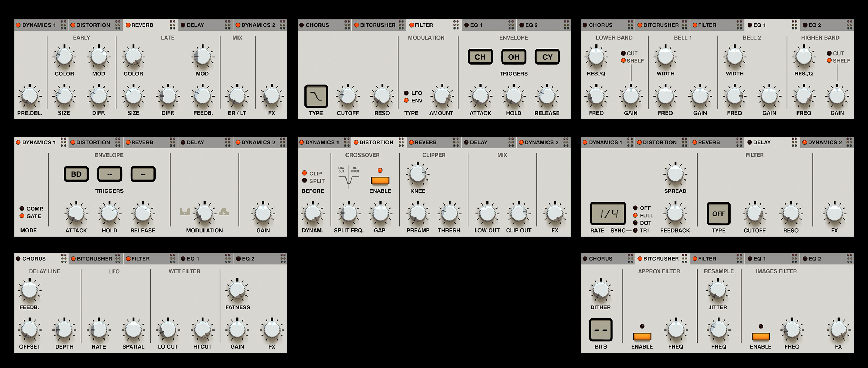
Task: Click the CUTOFF knob in Filter panel
Action: [348, 97]
